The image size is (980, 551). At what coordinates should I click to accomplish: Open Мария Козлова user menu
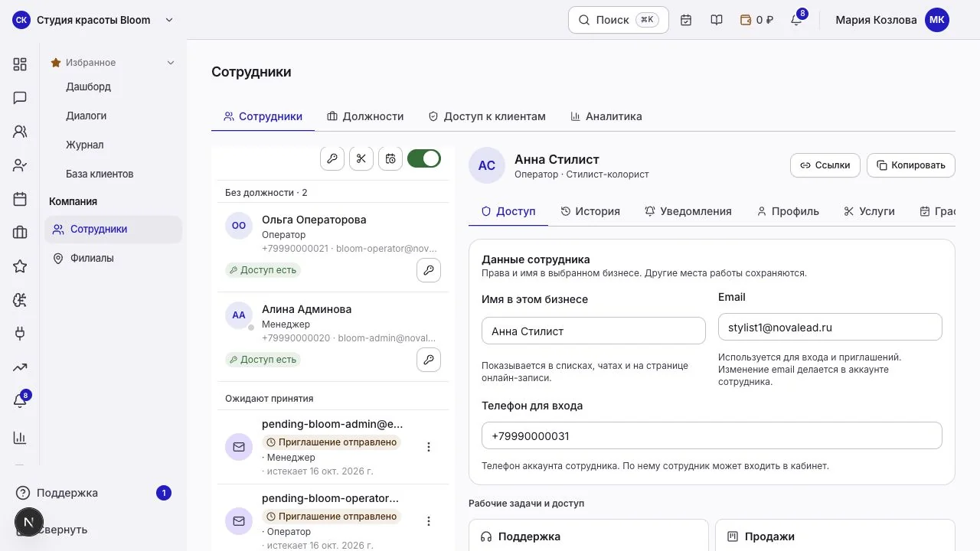(x=892, y=20)
